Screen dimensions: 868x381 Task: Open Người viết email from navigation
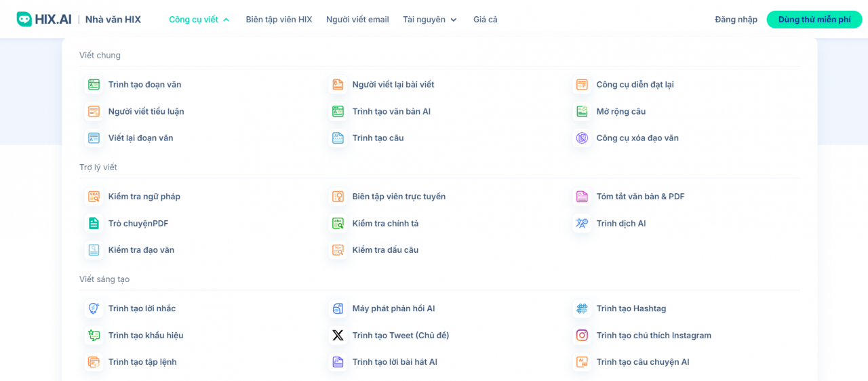coord(357,20)
